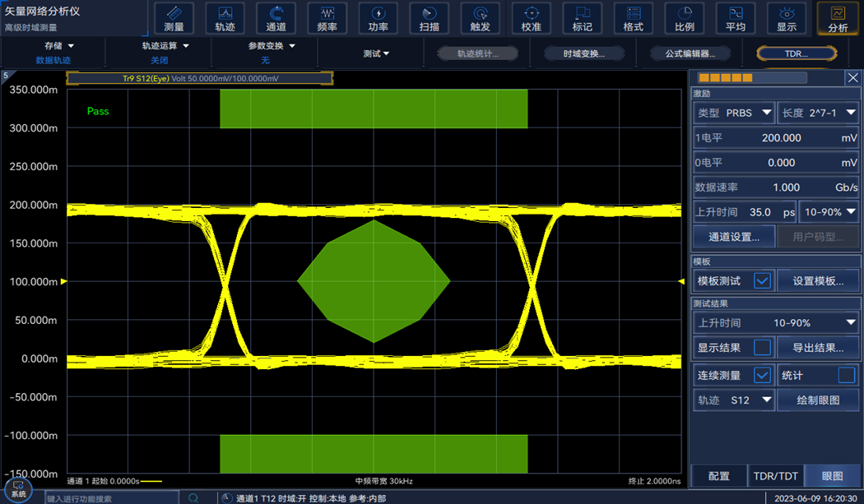Click the 测量 (Measure) toolbar icon
864x504 pixels.
(174, 18)
